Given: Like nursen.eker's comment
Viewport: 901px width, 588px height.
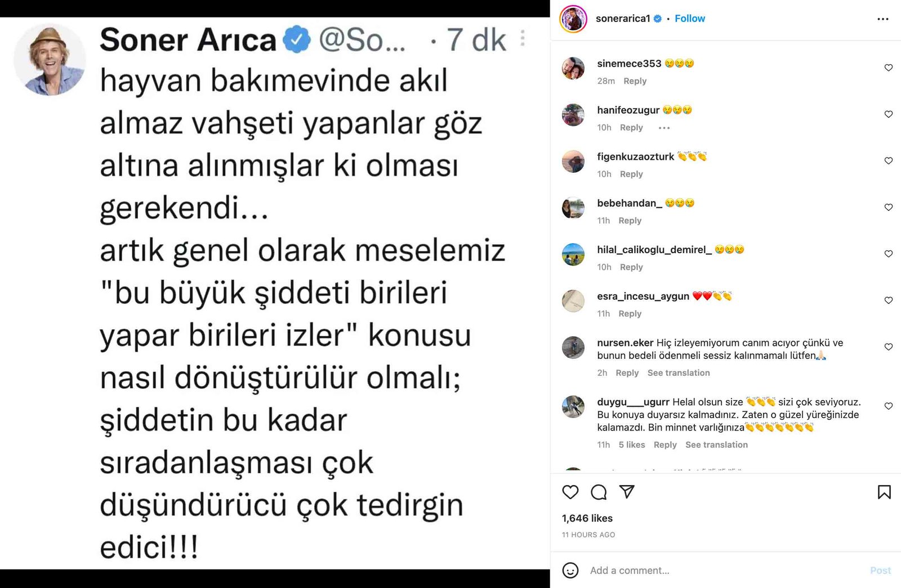Looking at the screenshot, I should (889, 347).
